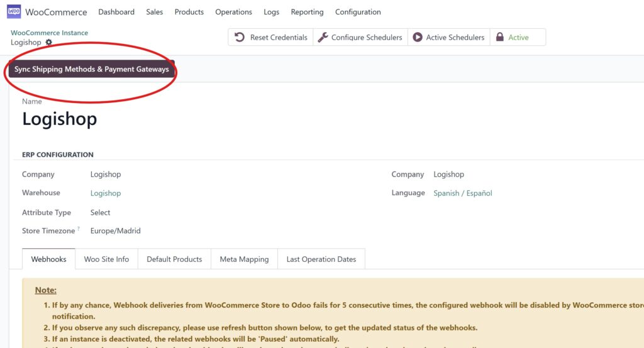Screen dimensions: 644x348
Task: Open the Logs menu
Action: pyautogui.click(x=272, y=12)
